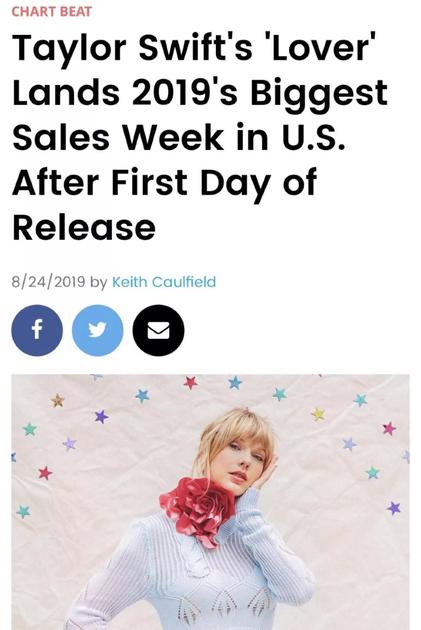421x630 pixels.
Task: Share the article on Facebook
Action: (x=37, y=330)
